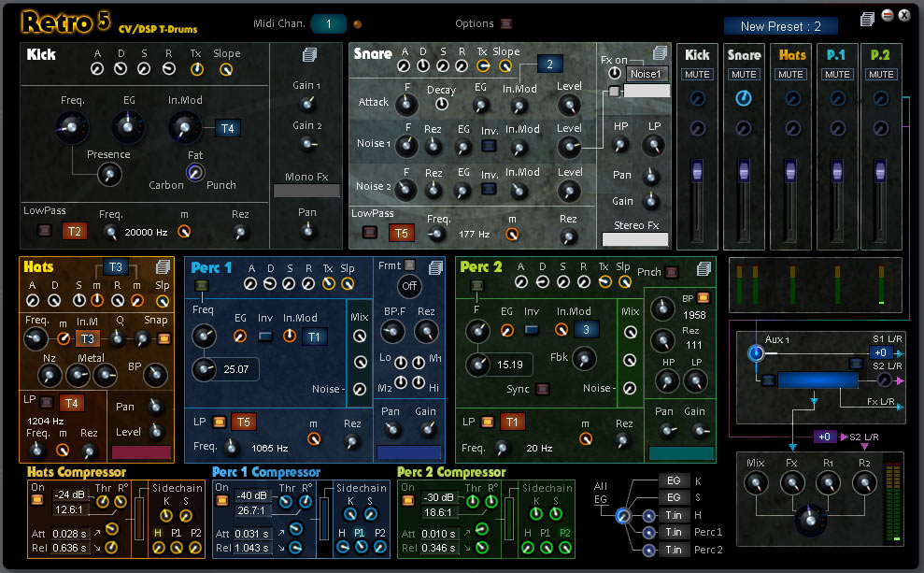
Task: Click the Snare LP filter knob
Action: (x=653, y=145)
